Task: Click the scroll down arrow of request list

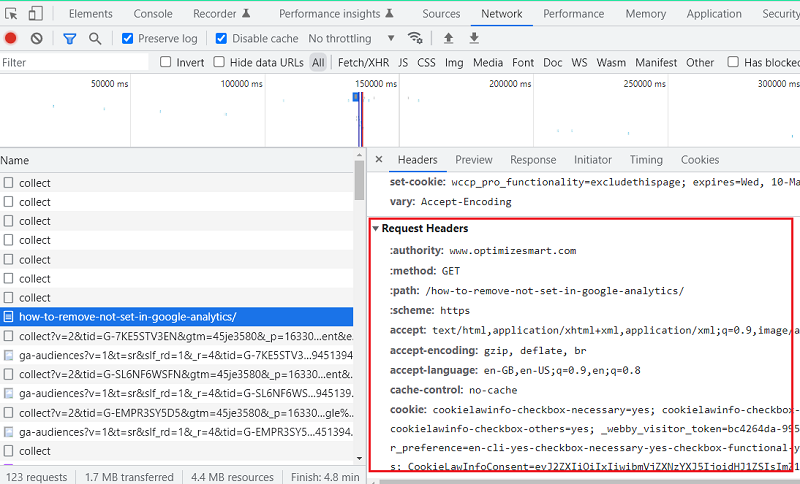Action: tap(359, 458)
